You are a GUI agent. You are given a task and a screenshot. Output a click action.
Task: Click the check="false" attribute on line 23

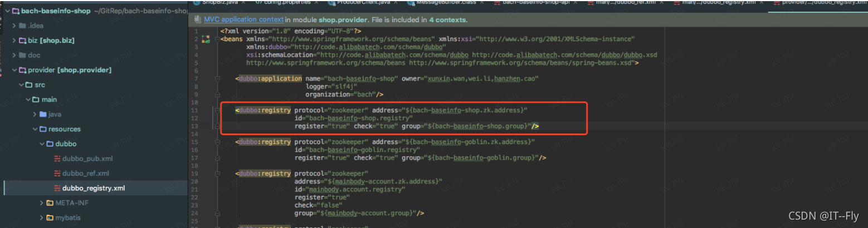pos(318,205)
